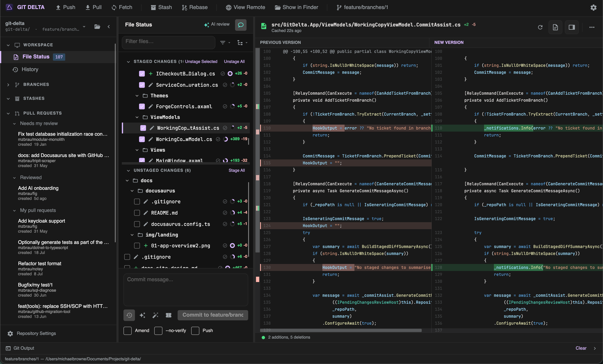Click Stage All
The height and width of the screenshot is (364, 603).
coord(237,171)
